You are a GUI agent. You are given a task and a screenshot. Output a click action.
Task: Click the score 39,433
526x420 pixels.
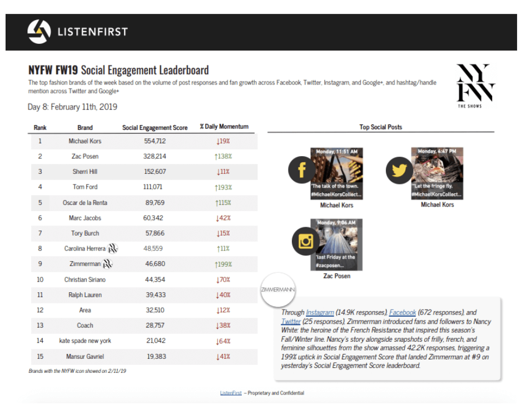[156, 295]
